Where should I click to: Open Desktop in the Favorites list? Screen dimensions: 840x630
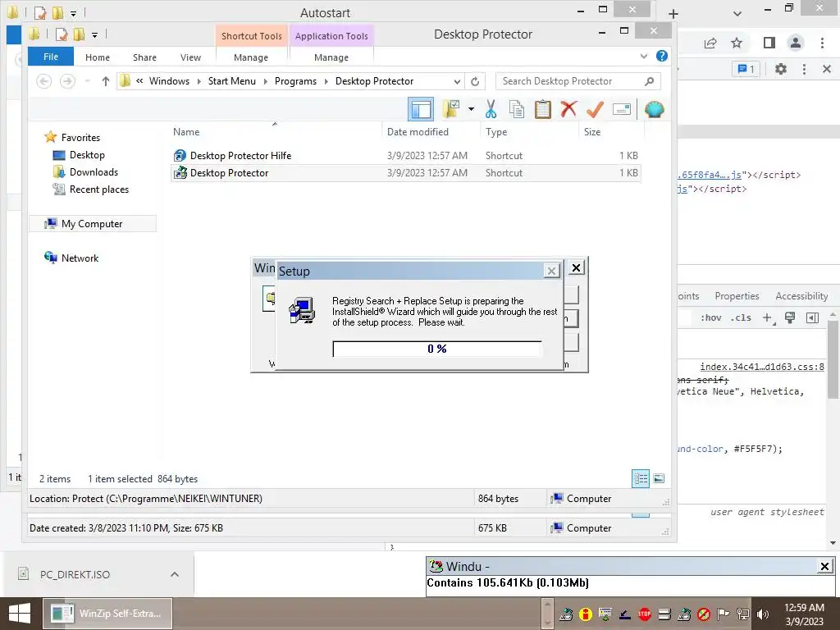pyautogui.click(x=87, y=155)
